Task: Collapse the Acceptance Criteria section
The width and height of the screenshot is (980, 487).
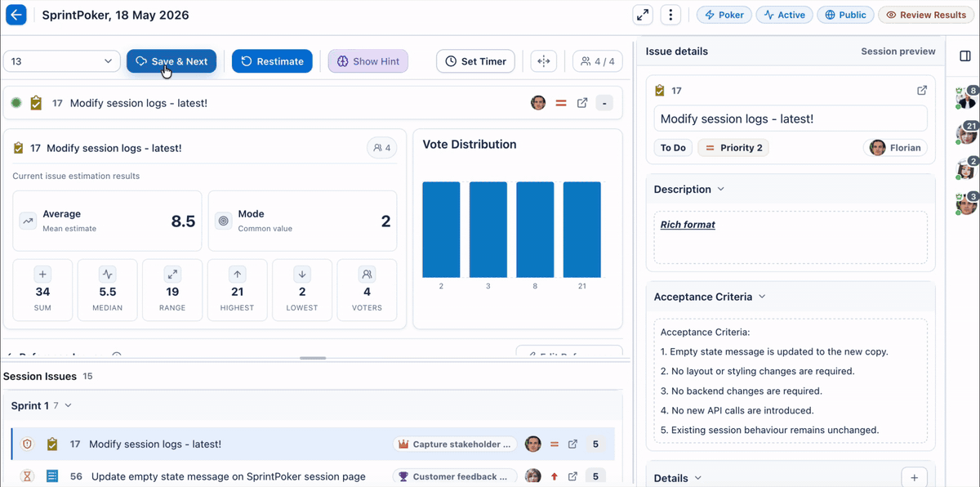Action: 762,297
